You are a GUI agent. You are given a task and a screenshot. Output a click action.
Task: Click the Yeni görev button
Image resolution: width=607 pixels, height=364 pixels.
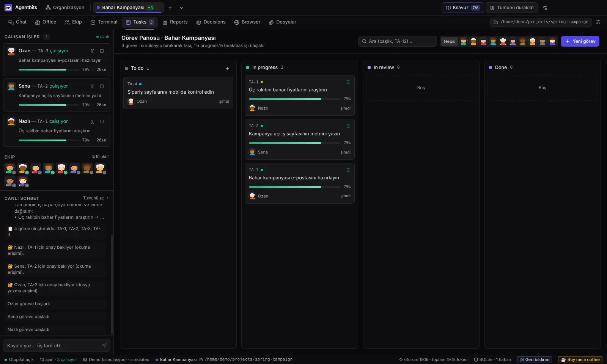580,41
